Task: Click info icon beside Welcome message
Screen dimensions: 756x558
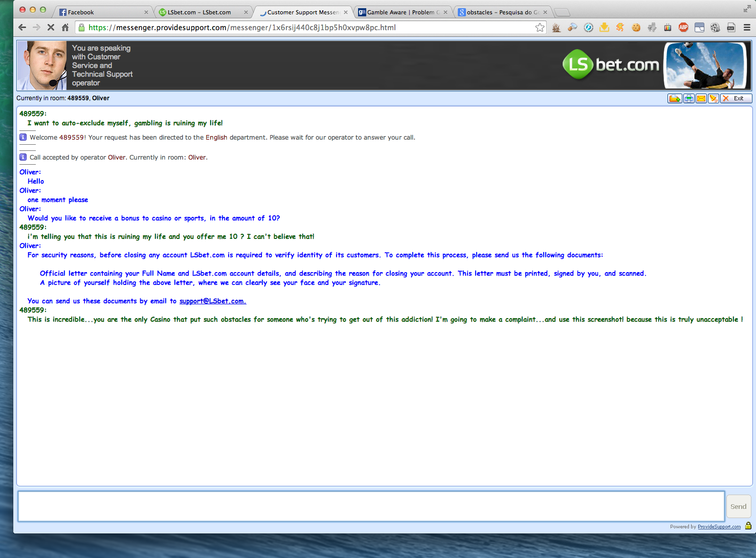Action: pyautogui.click(x=23, y=137)
